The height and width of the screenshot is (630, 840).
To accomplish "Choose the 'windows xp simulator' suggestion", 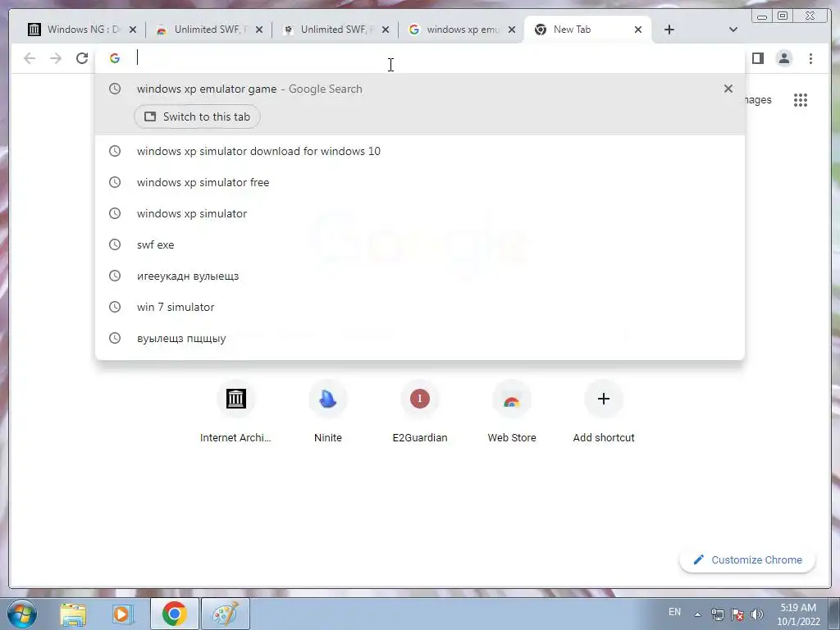I will (x=420, y=213).
